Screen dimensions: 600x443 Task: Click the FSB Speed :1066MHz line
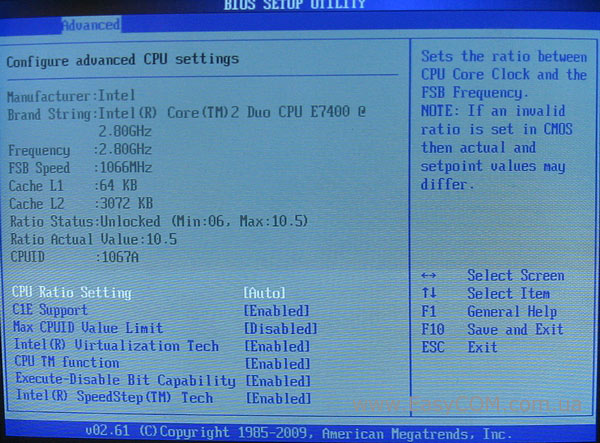coord(80,168)
